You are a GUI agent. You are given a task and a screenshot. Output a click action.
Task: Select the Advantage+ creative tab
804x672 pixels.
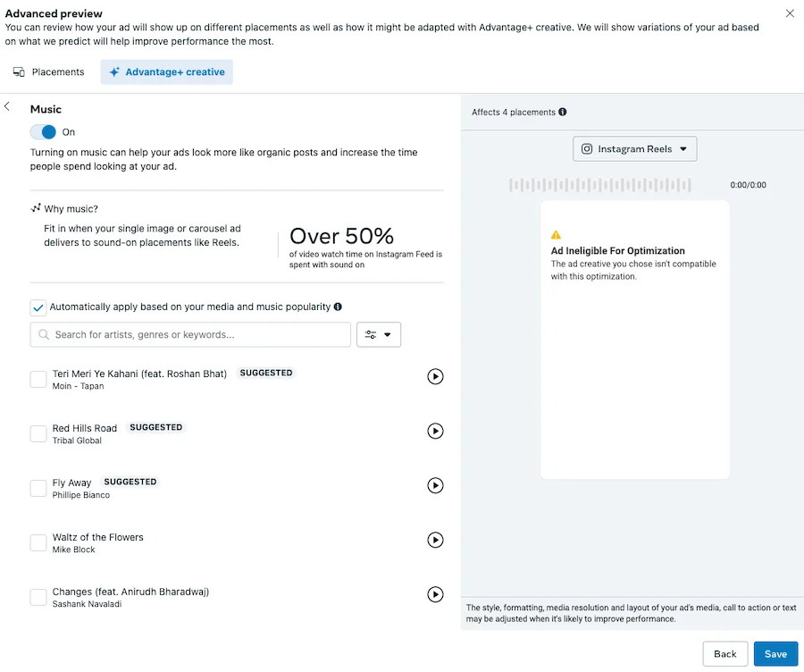[x=167, y=71]
